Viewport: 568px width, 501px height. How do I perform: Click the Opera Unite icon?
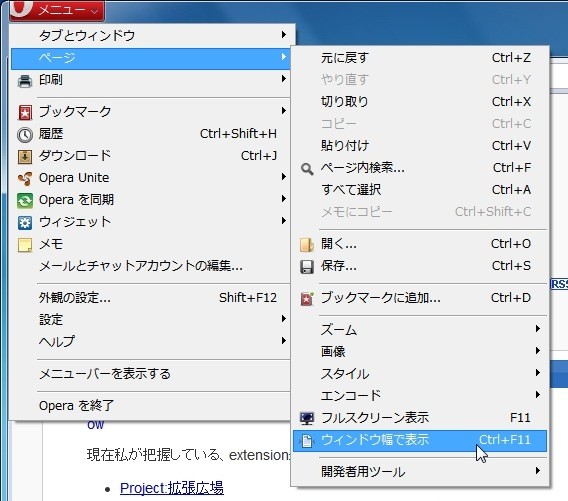click(x=25, y=179)
